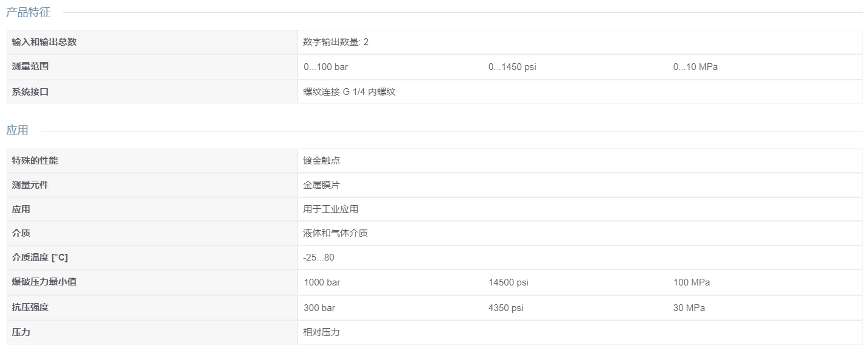
Task: Select the 液体和气体介质 value
Action: (336, 233)
